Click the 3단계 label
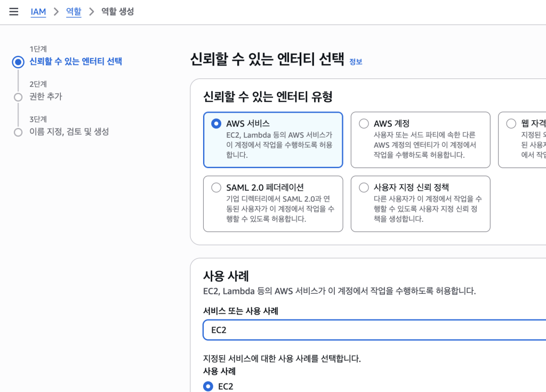This screenshot has height=392, width=546. (38, 119)
